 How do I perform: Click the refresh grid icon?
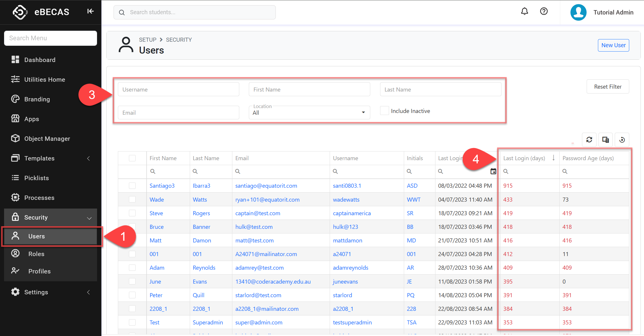589,140
